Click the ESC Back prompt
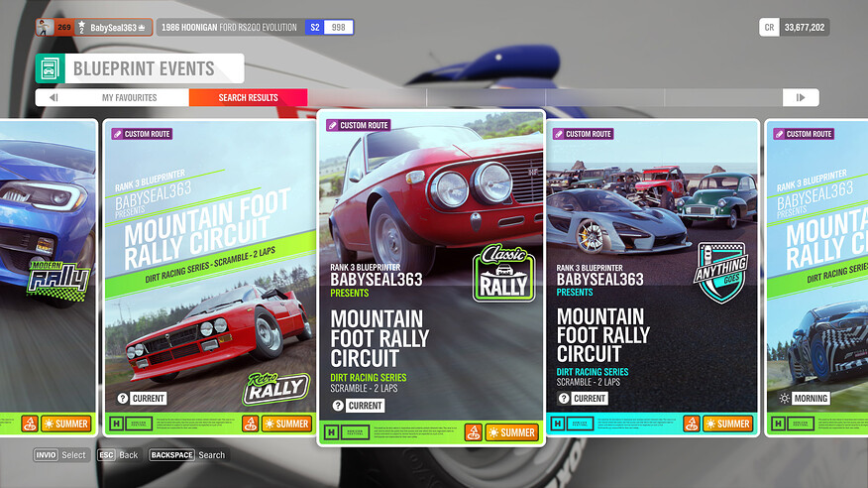 117,455
